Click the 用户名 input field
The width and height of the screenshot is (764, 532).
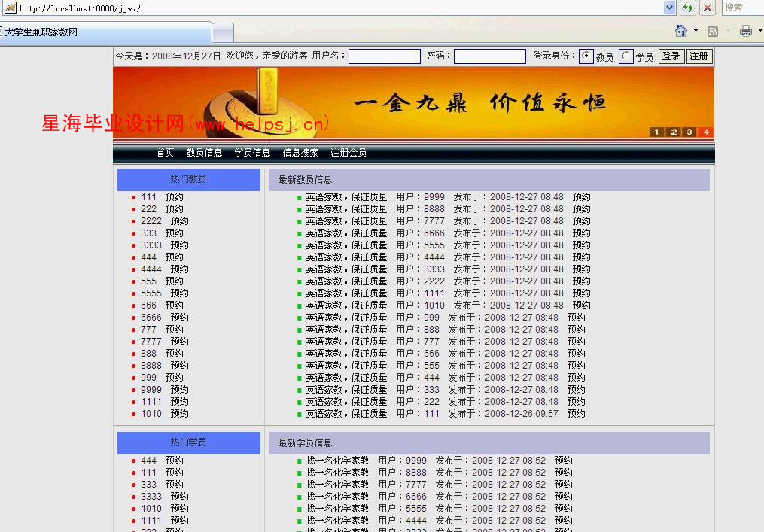[385, 56]
